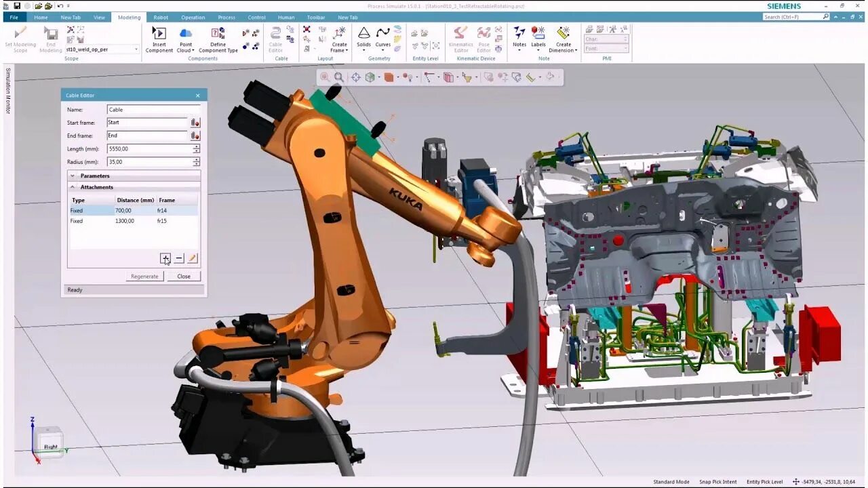
Task: Open the Curves dropdown arrow
Action: 383,51
